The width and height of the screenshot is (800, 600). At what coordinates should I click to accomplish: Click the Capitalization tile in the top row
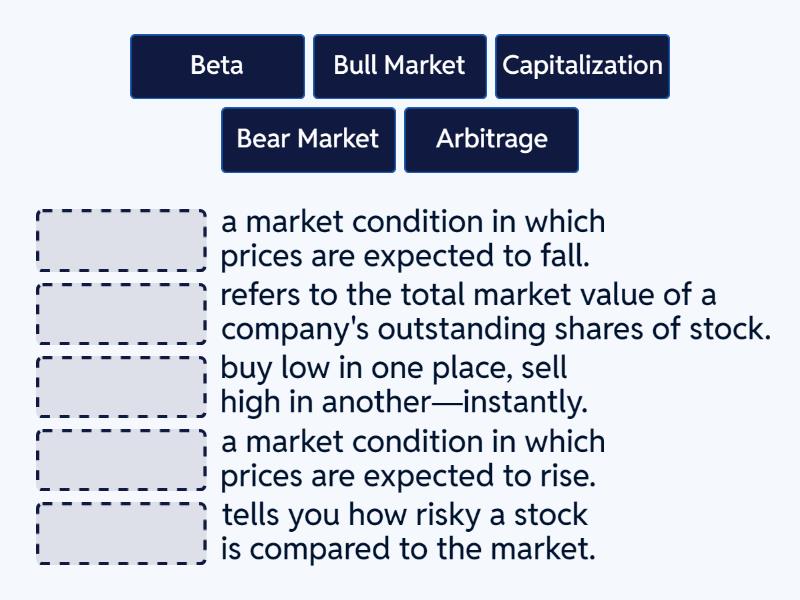[x=583, y=66]
